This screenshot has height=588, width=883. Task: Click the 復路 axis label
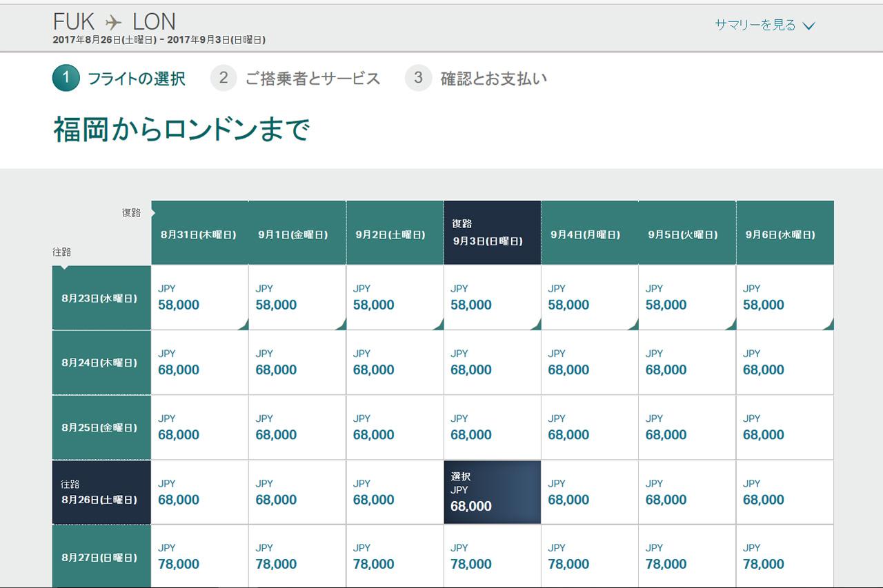[131, 213]
